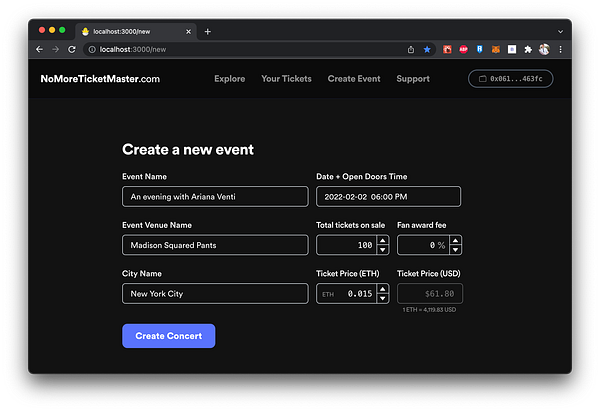
Task: Click the Ticket Price (ETH) field
Action: tap(347, 294)
